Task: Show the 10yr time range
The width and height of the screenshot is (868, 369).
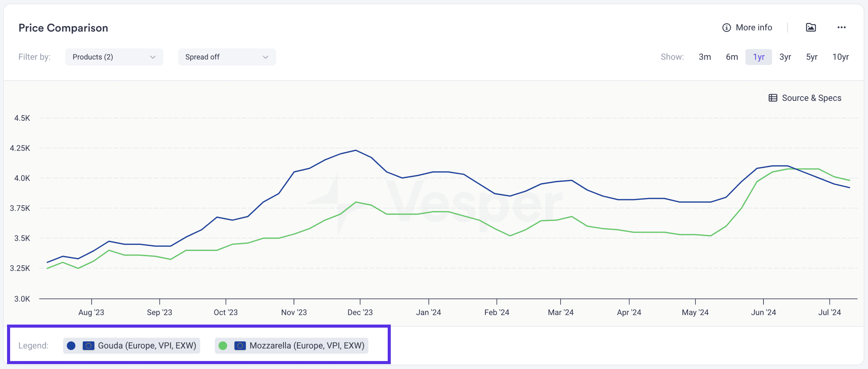Action: pyautogui.click(x=840, y=57)
